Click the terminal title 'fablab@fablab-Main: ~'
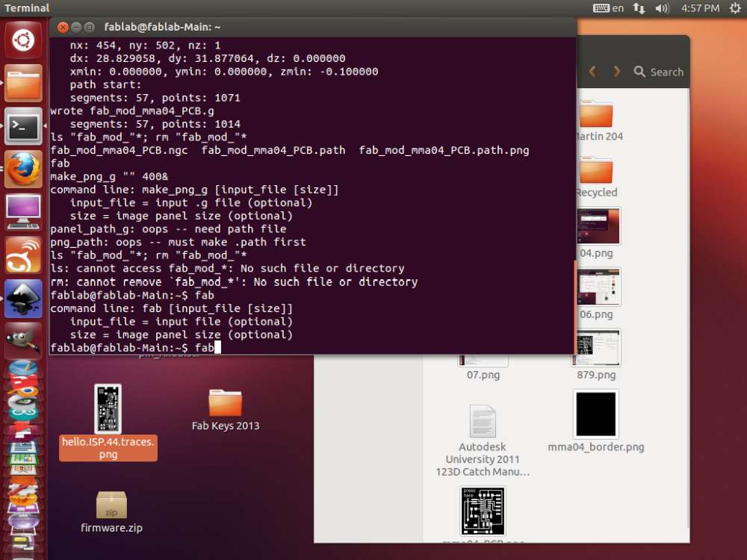 point(162,27)
